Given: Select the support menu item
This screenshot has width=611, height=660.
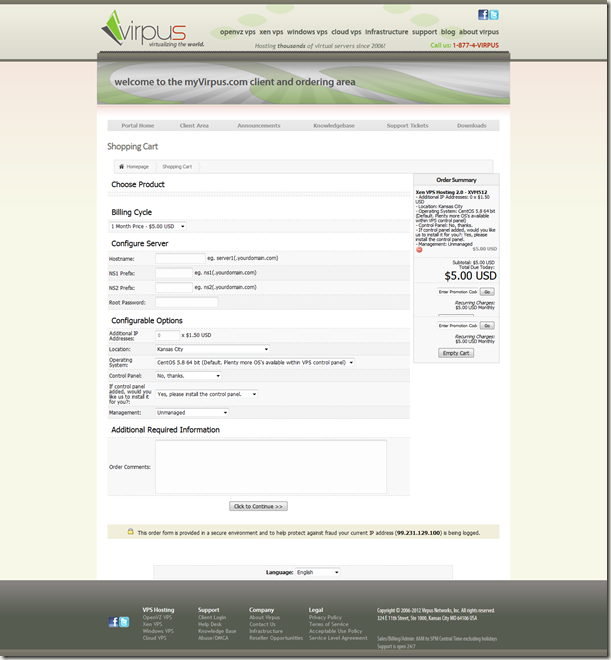Looking at the screenshot, I should [424, 32].
